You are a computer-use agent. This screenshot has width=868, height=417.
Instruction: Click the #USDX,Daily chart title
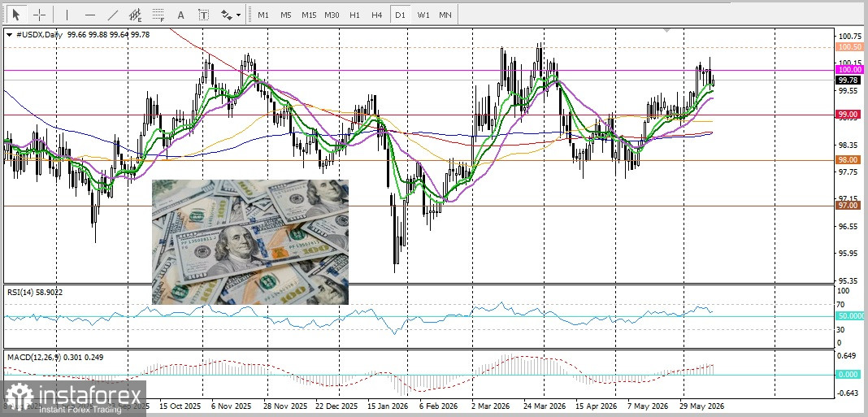41,34
